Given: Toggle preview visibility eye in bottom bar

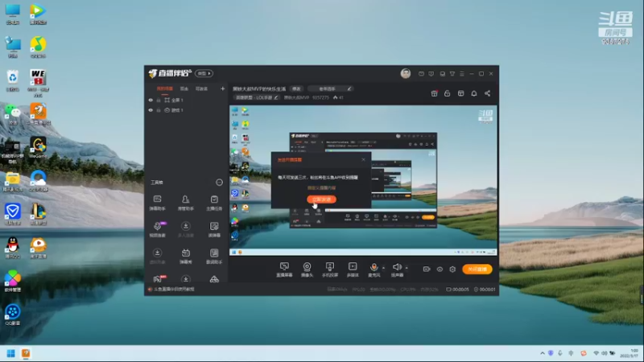Looking at the screenshot, I should tap(440, 269).
